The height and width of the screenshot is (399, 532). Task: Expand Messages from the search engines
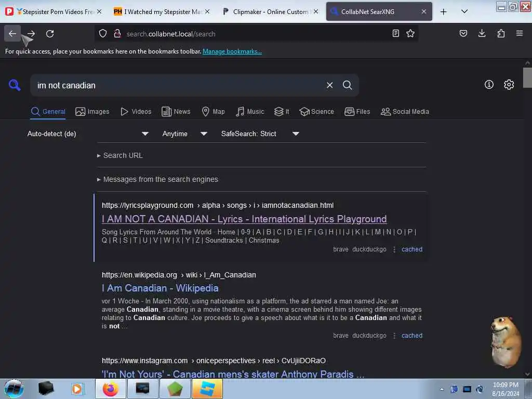157,179
